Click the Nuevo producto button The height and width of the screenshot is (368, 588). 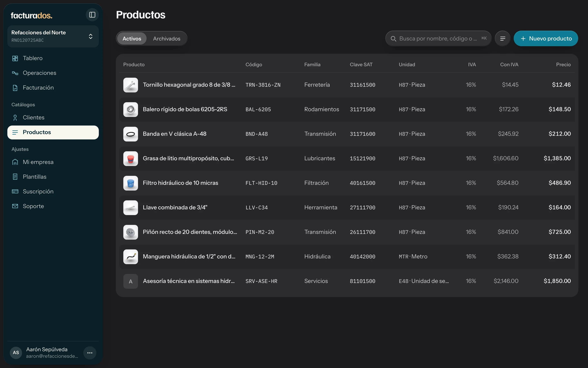point(546,38)
